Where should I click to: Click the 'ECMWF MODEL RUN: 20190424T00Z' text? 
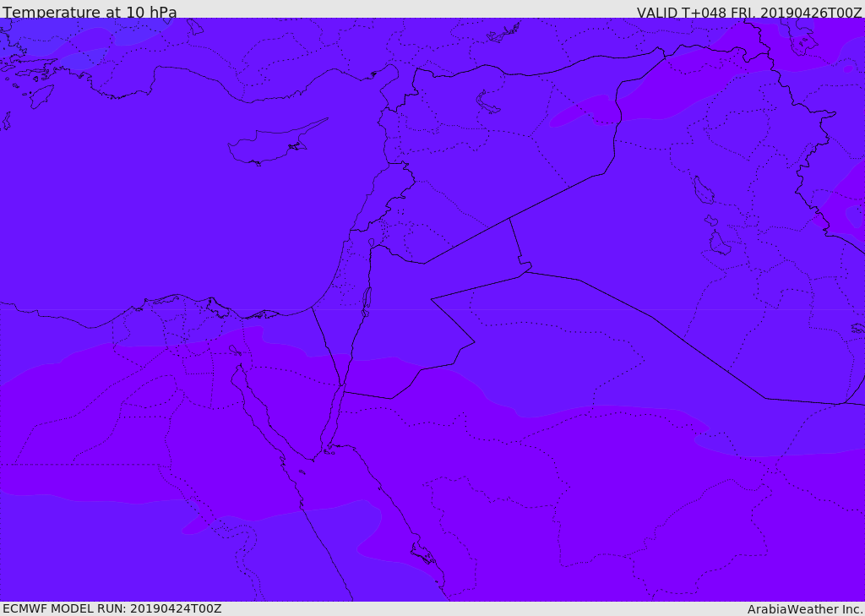point(112,608)
